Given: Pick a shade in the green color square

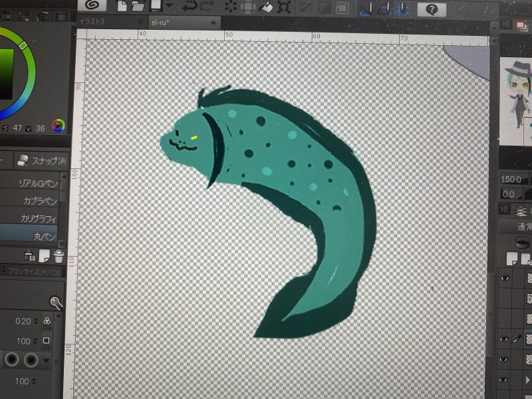Looking at the screenshot, I should point(6,74).
